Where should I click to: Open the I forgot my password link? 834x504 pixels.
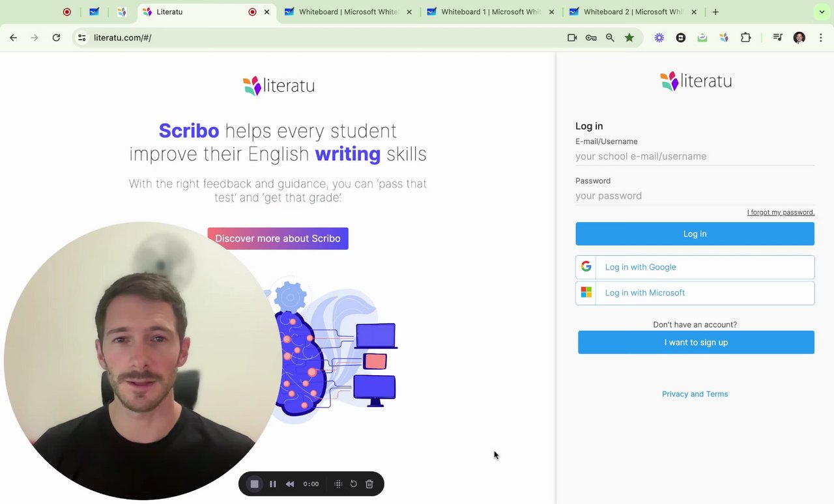point(781,212)
